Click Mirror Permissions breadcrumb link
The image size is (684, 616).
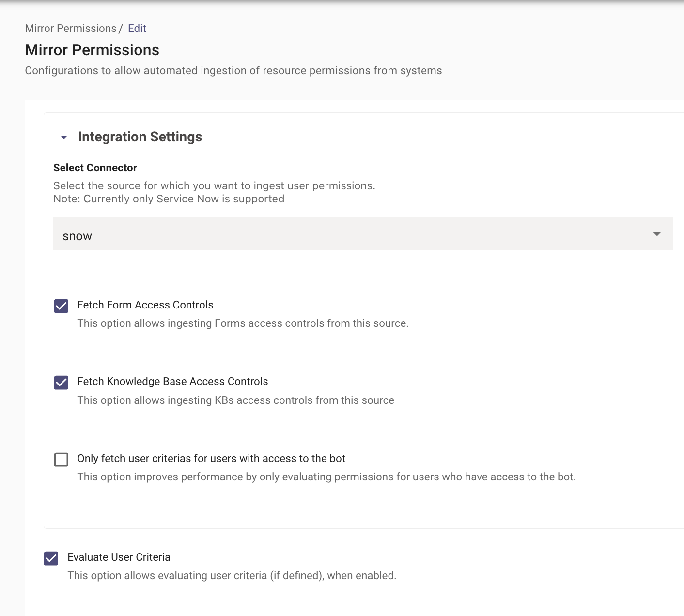pos(71,28)
